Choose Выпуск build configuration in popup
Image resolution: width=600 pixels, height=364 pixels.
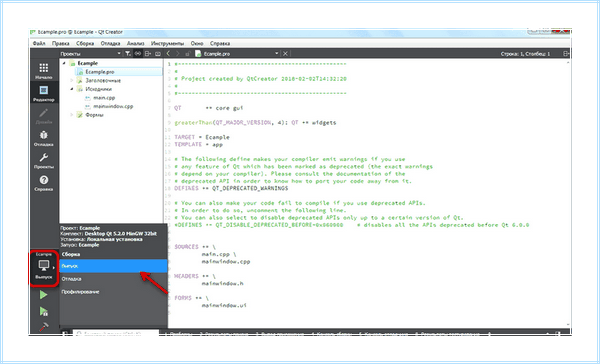tap(113, 266)
